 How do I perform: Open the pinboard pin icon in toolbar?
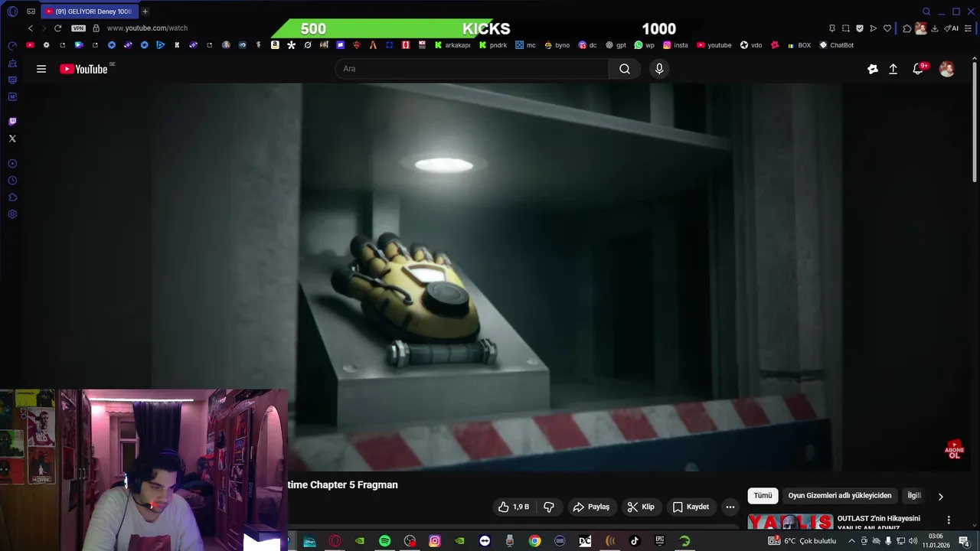[831, 28]
